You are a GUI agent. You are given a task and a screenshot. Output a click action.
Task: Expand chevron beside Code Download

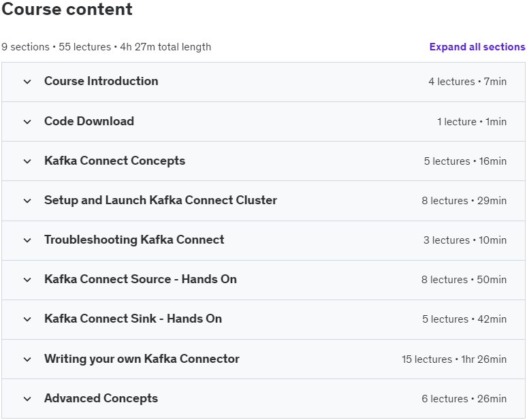pos(27,122)
